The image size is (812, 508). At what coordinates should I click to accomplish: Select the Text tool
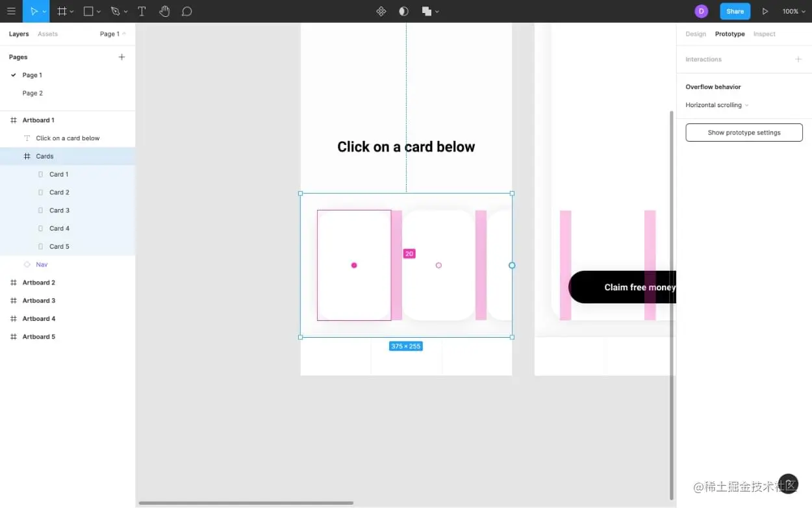[142, 11]
